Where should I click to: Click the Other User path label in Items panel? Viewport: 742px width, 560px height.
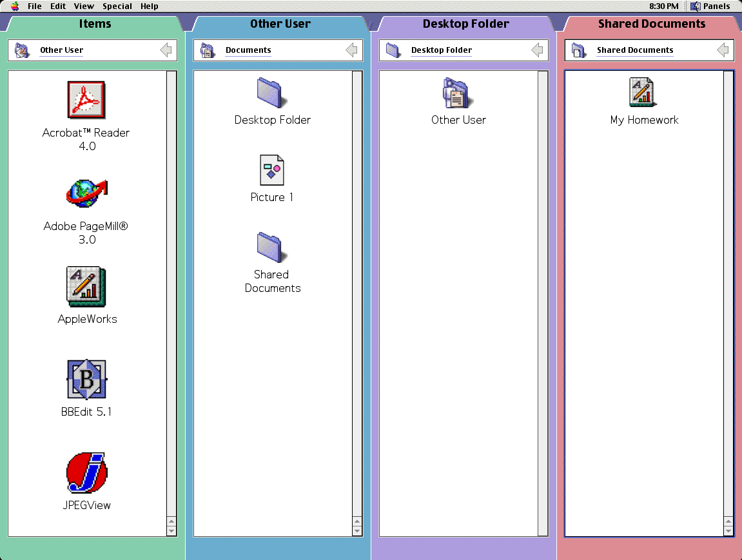(x=61, y=50)
